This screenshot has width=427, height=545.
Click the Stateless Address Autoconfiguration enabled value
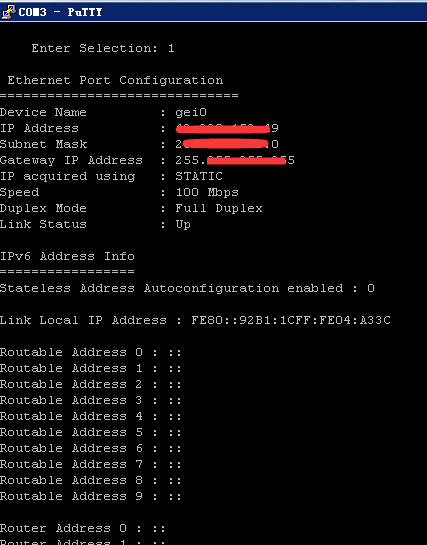point(371,288)
